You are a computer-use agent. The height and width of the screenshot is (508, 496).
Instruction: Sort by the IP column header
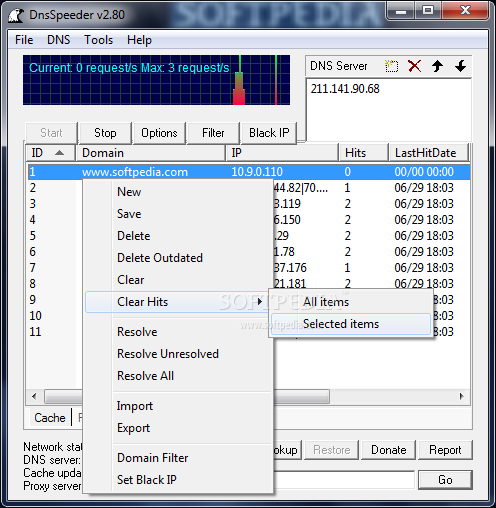click(x=283, y=153)
